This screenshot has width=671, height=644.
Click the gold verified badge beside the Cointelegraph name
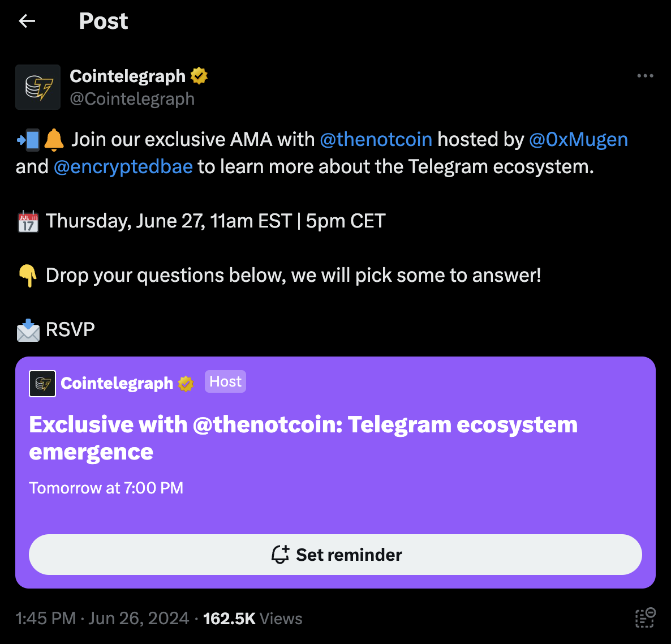(199, 76)
